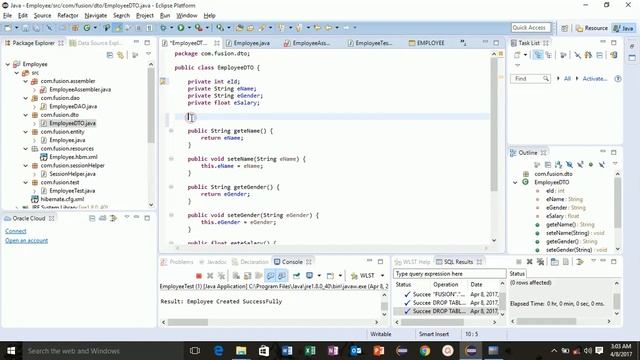Click the Open Type toolbar icon
Image resolution: width=640 pixels, height=360 pixels.
click(x=239, y=28)
